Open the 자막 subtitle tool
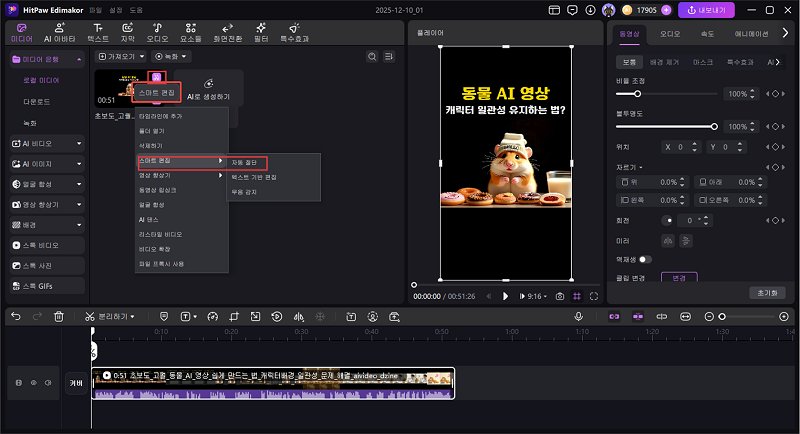Image resolution: width=800 pixels, height=434 pixels. tap(128, 33)
